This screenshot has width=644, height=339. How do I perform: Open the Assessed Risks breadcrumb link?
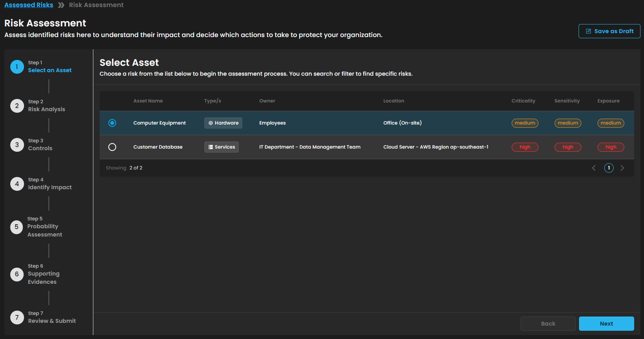tap(29, 5)
